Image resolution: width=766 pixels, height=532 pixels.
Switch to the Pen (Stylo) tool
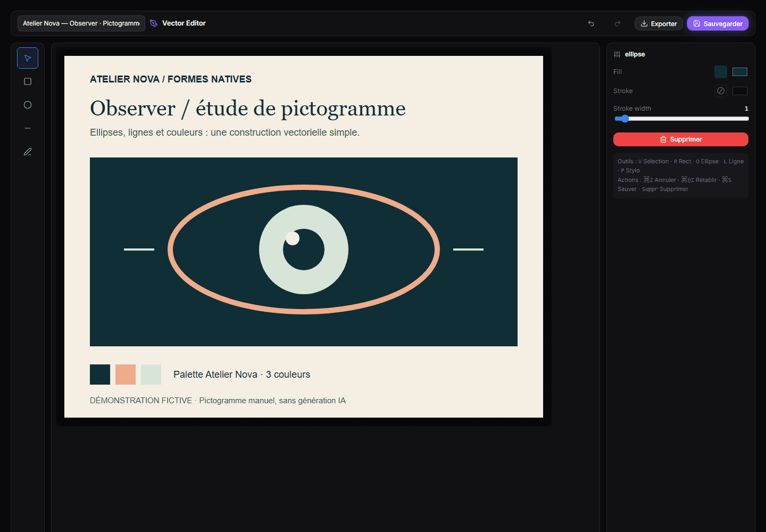(28, 152)
